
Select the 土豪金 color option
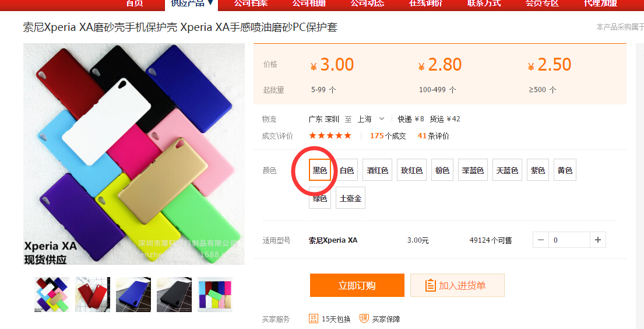(350, 198)
